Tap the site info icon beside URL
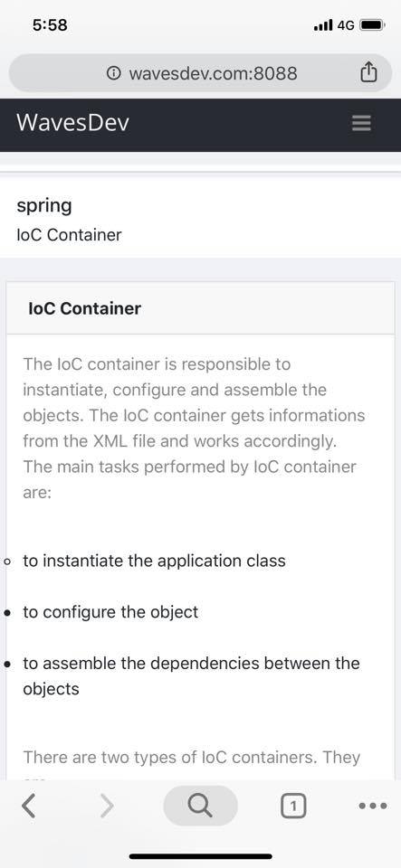The width and height of the screenshot is (401, 868). (x=113, y=73)
